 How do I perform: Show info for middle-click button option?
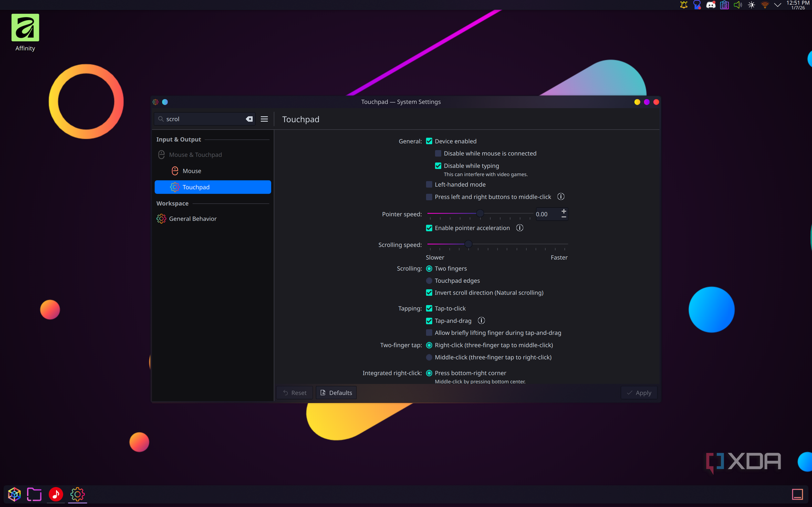561,197
